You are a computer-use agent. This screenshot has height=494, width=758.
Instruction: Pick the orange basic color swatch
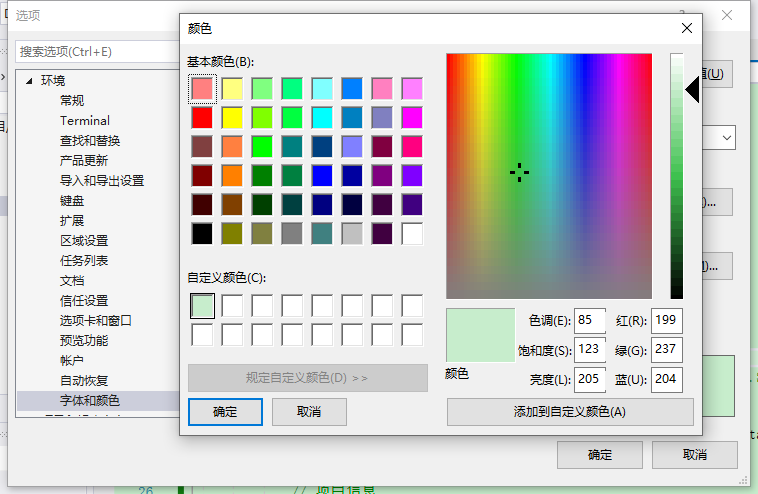[x=232, y=176]
